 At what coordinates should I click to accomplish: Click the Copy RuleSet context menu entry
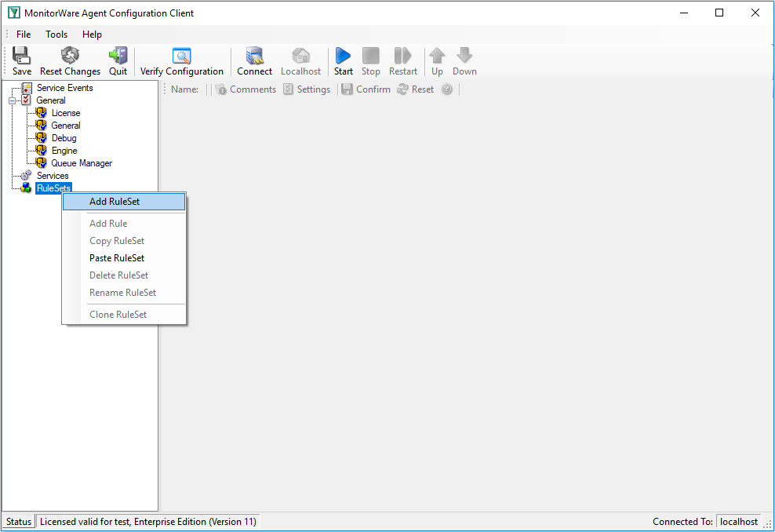pos(124,241)
